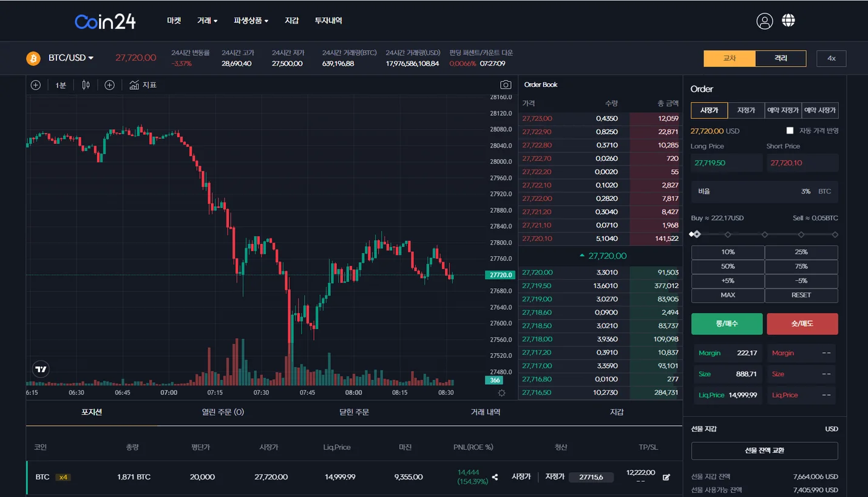Click the 25% ratio button
Image resolution: width=868 pixels, height=497 pixels.
tap(801, 252)
